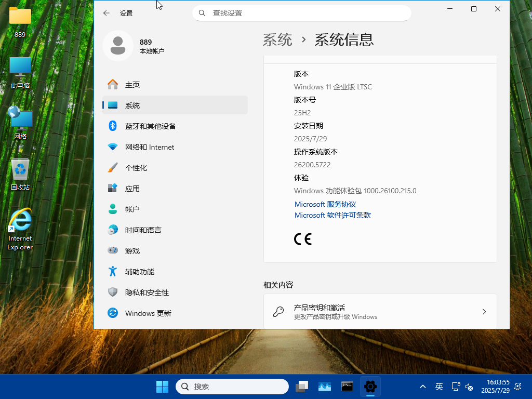Select the 网络 desktop icon
This screenshot has height=399, width=532.
click(x=20, y=124)
